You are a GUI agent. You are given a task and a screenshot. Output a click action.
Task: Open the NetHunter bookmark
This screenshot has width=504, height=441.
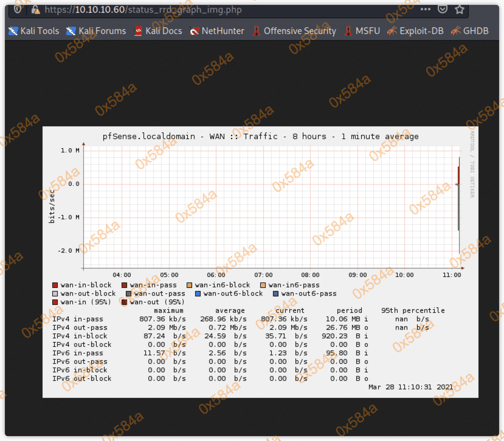click(x=217, y=31)
